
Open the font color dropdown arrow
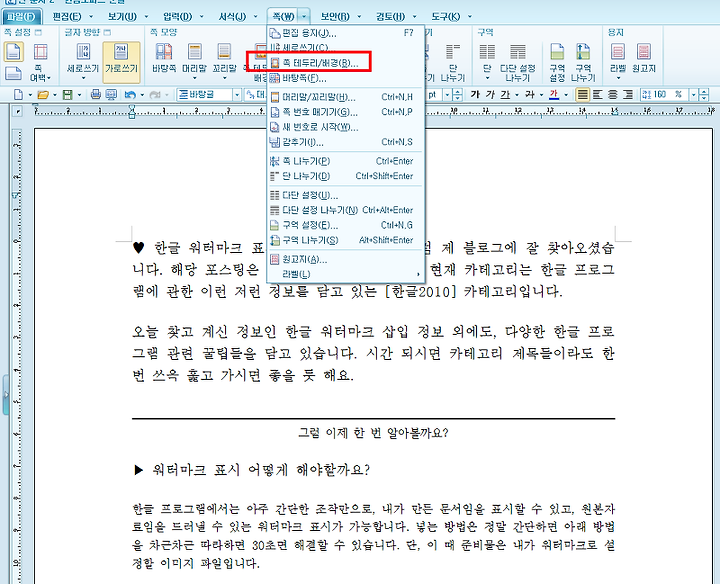(x=566, y=95)
